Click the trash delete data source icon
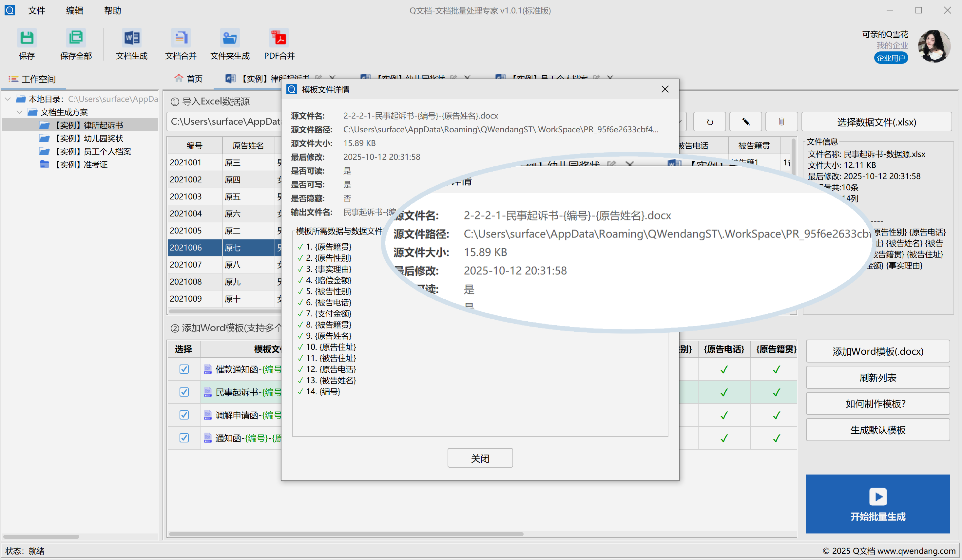The width and height of the screenshot is (962, 560). pyautogui.click(x=781, y=122)
